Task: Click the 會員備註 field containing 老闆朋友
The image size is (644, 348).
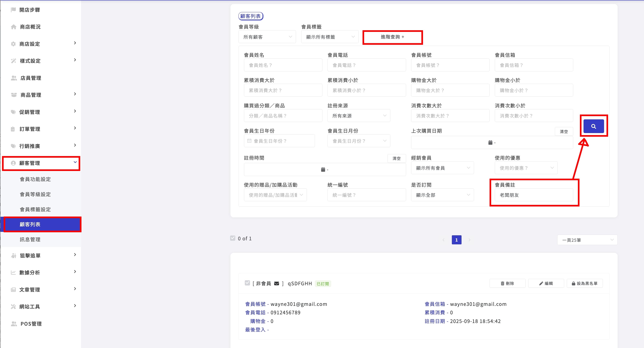Action: (x=534, y=195)
